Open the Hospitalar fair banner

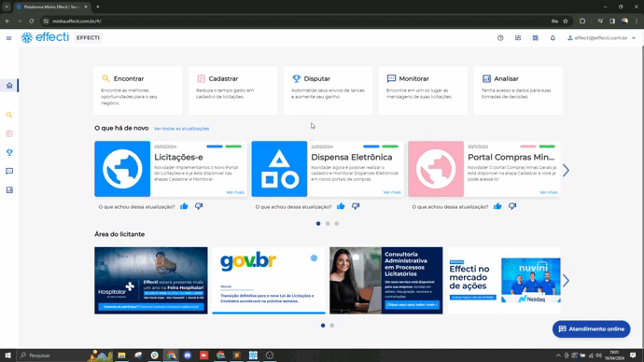click(x=151, y=280)
